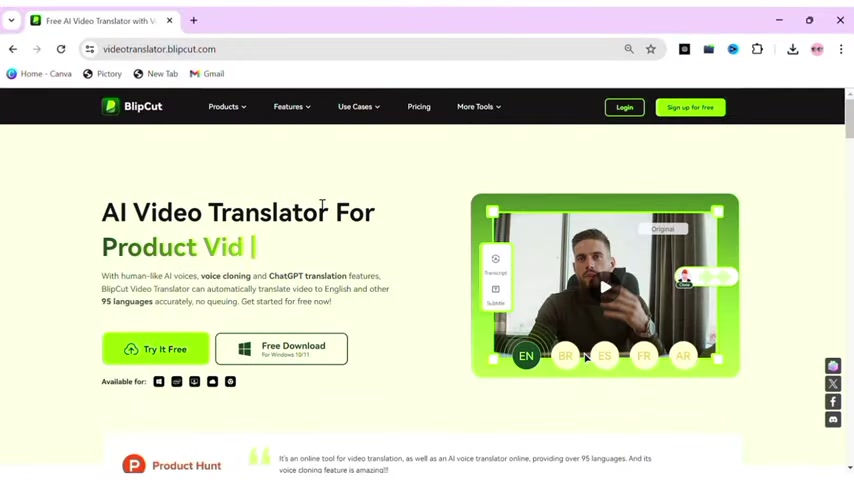Open the Facebook social icon
The width and height of the screenshot is (854, 480).
pyautogui.click(x=833, y=402)
